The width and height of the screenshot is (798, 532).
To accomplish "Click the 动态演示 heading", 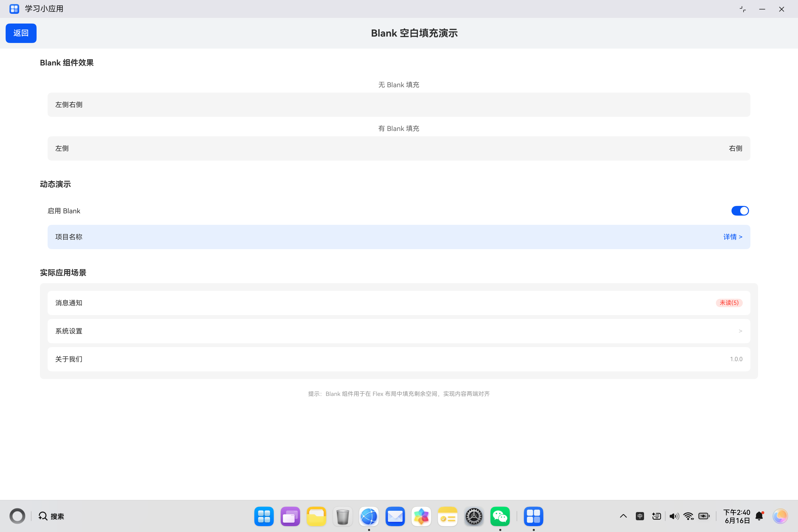I will point(55,184).
